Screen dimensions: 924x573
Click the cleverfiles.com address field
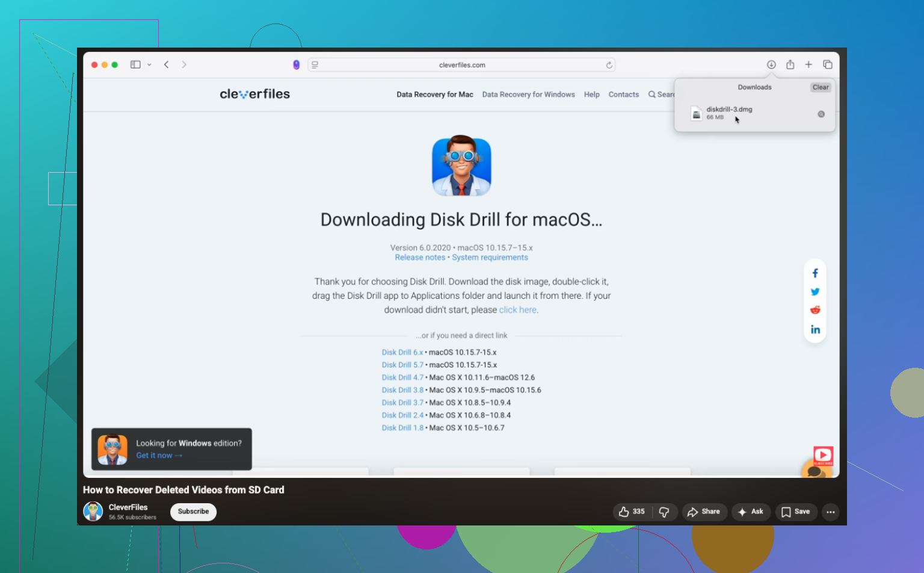tap(461, 65)
